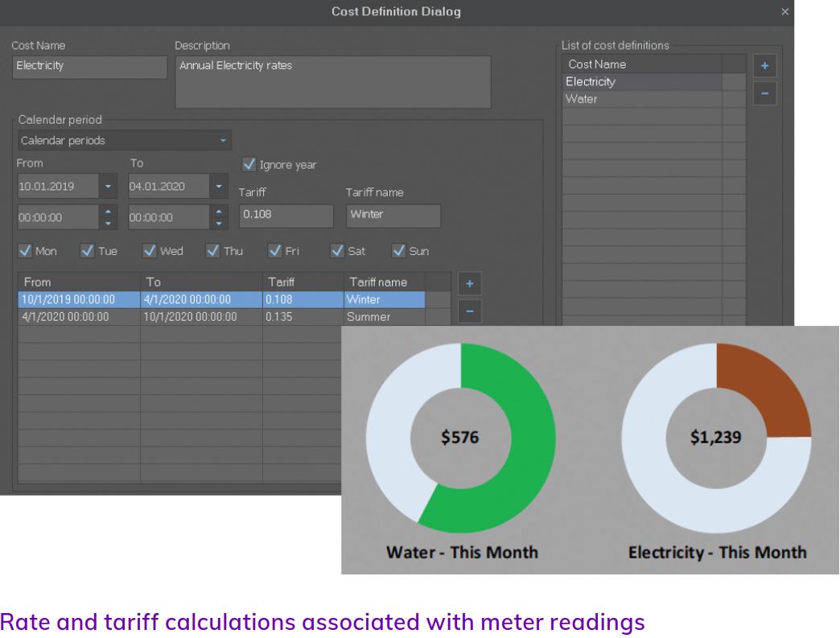
Task: Uncheck the Mon day checkbox
Action: tap(25, 251)
